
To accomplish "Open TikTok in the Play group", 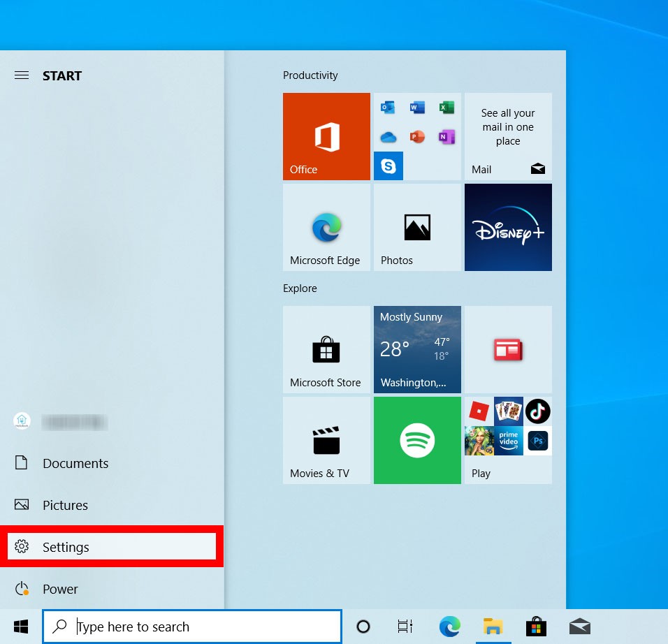I will pos(537,411).
